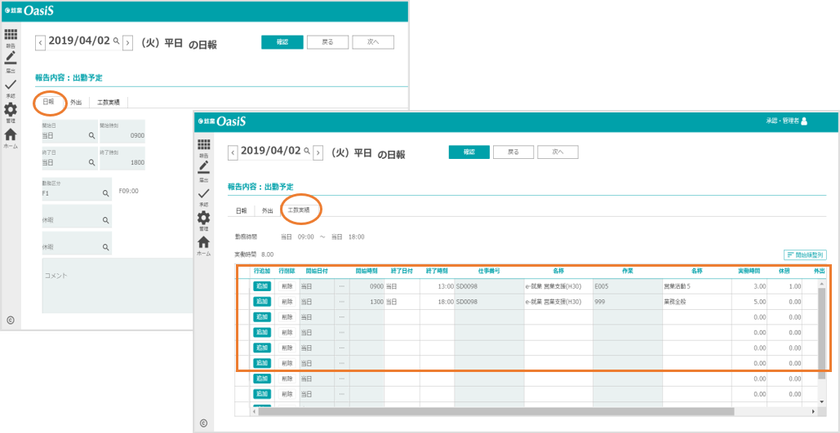
Task: Click the ホーム house icon in the back window
Action: click(10, 134)
